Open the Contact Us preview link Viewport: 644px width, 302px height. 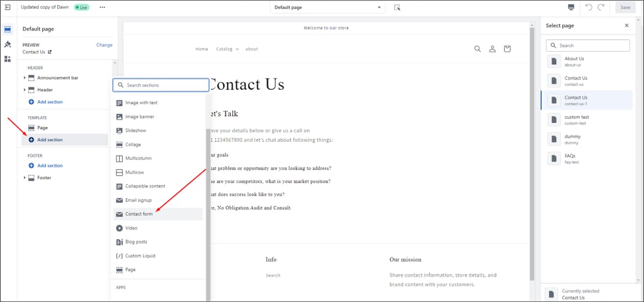[x=37, y=52]
